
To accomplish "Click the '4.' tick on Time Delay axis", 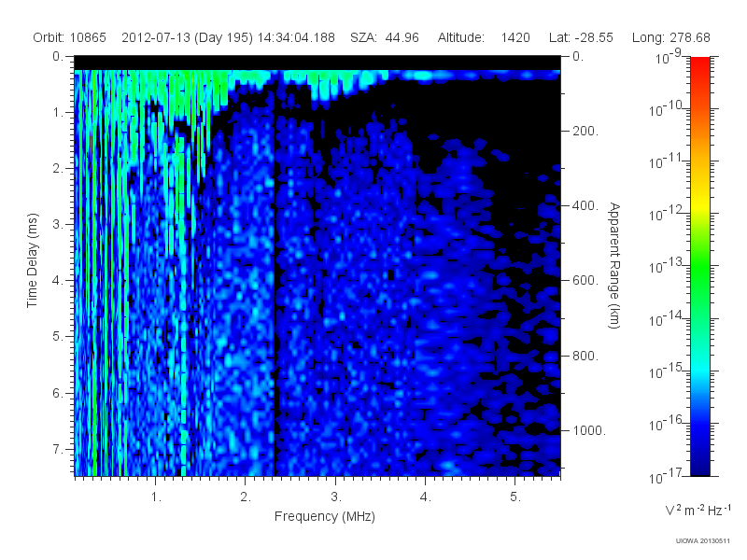I will pos(57,281).
